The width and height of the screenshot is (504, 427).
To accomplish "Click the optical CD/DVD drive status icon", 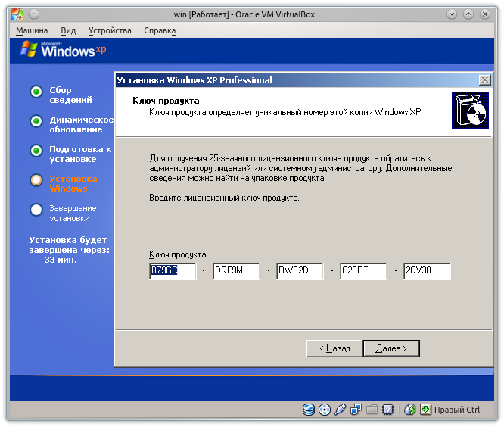I will coord(325,410).
